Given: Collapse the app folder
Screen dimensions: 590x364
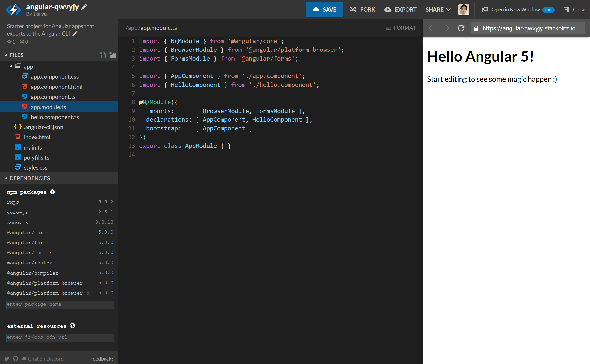Looking at the screenshot, I should click(11, 66).
